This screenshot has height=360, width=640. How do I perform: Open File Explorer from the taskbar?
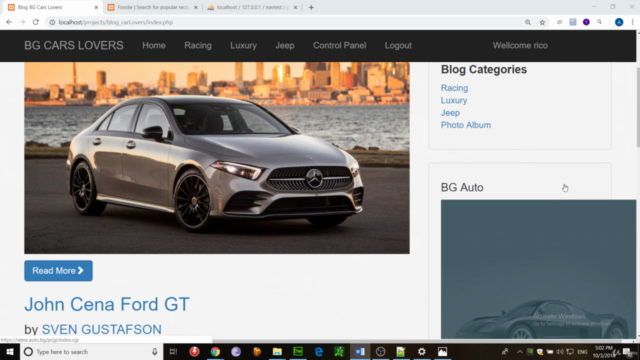[x=277, y=351]
